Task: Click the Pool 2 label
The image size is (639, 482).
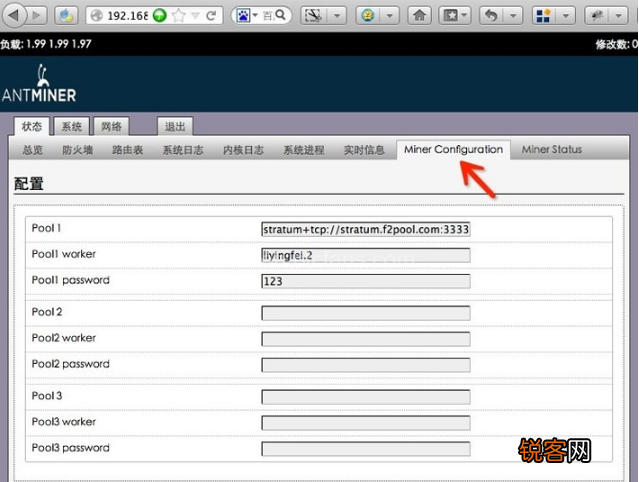Action: pos(47,312)
